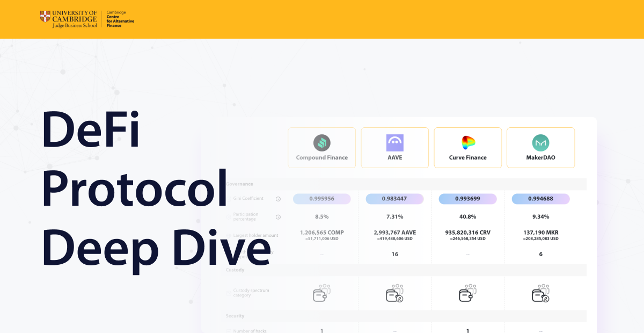Screen dimensions: 644x333
Task: Click the info icon beside Participation percentage
Action: pyautogui.click(x=278, y=217)
